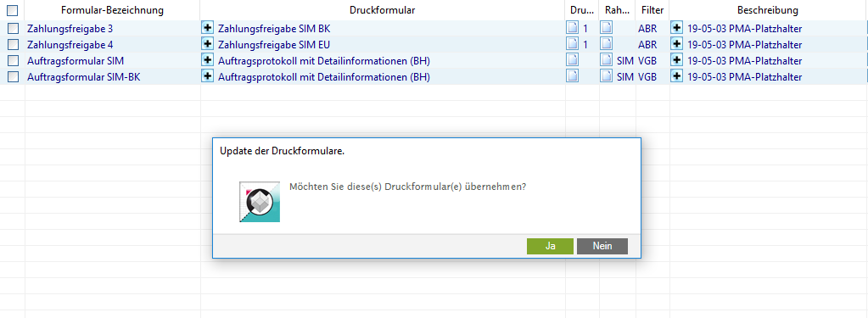Click the number 1 in Zahlungsfreigabe 4 row
This screenshot has height=318, width=868.
click(x=585, y=45)
